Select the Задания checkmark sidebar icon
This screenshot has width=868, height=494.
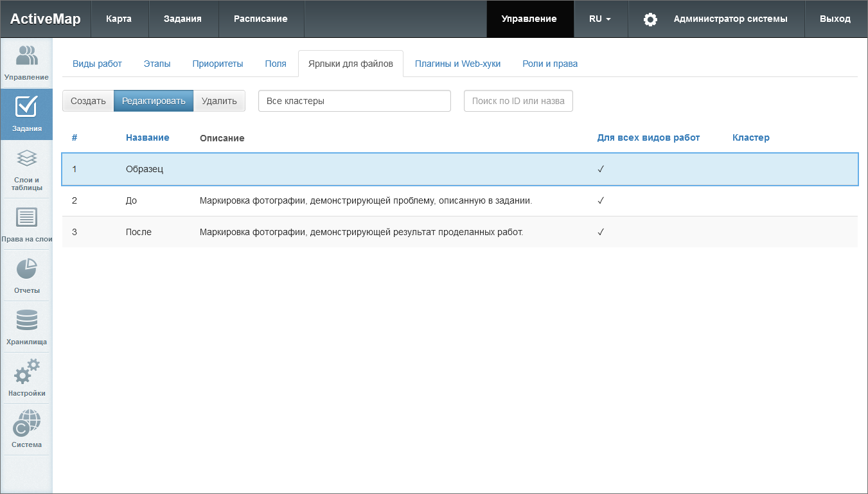tap(26, 108)
